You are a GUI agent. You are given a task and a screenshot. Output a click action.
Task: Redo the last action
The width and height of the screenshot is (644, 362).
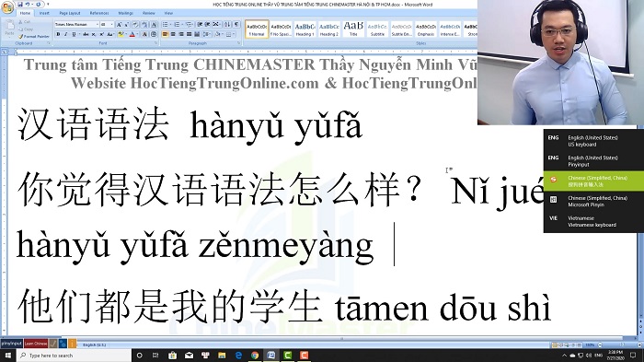click(x=39, y=5)
